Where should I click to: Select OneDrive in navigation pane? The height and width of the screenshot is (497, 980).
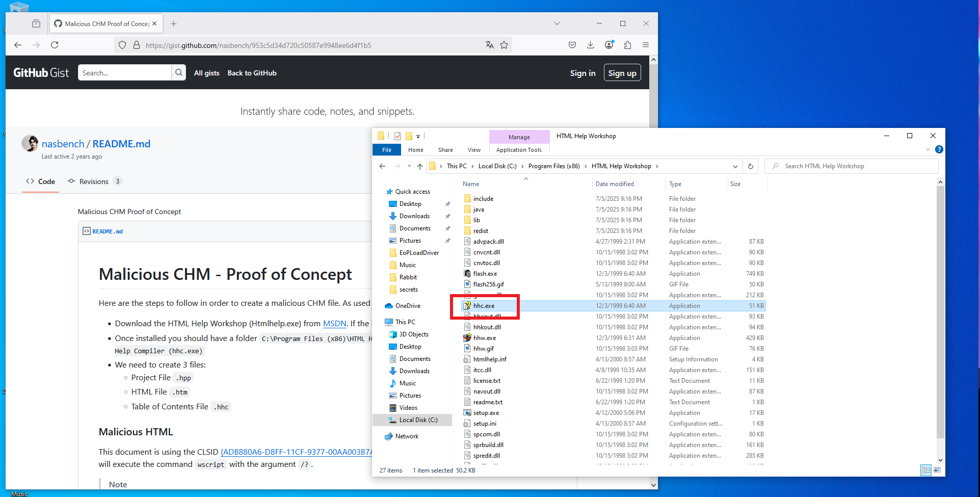[408, 306]
